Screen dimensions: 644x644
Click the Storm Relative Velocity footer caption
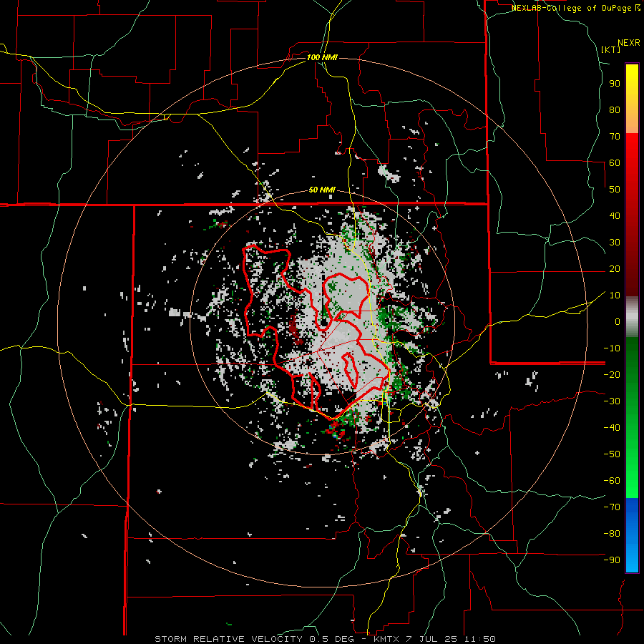point(325,639)
